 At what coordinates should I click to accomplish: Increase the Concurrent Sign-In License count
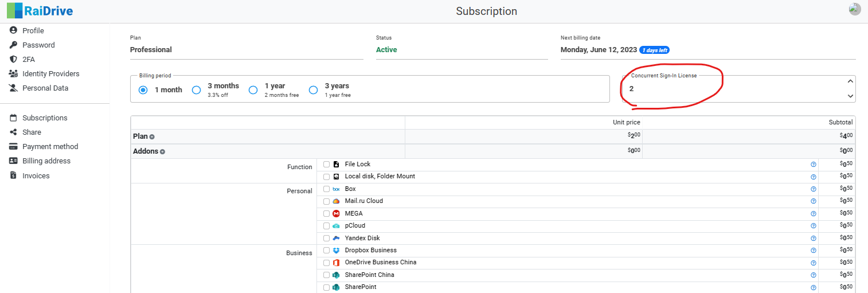[850, 81]
